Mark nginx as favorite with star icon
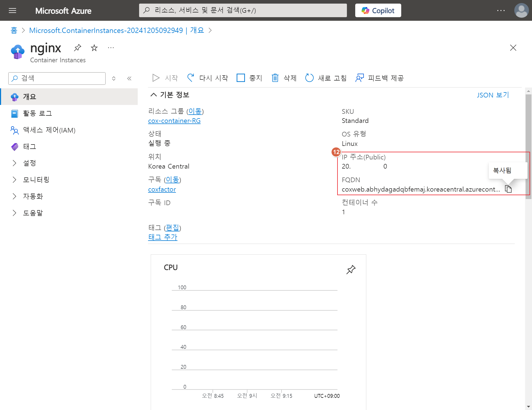 94,48
